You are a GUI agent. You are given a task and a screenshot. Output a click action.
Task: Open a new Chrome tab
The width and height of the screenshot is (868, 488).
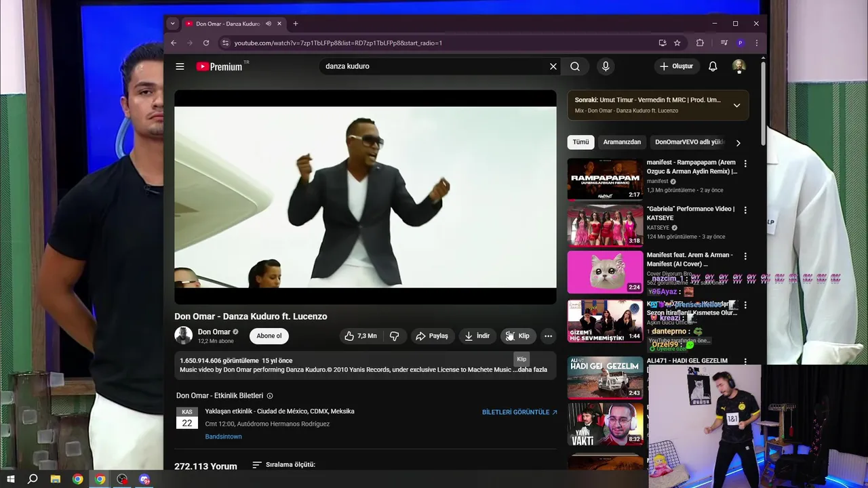(295, 24)
